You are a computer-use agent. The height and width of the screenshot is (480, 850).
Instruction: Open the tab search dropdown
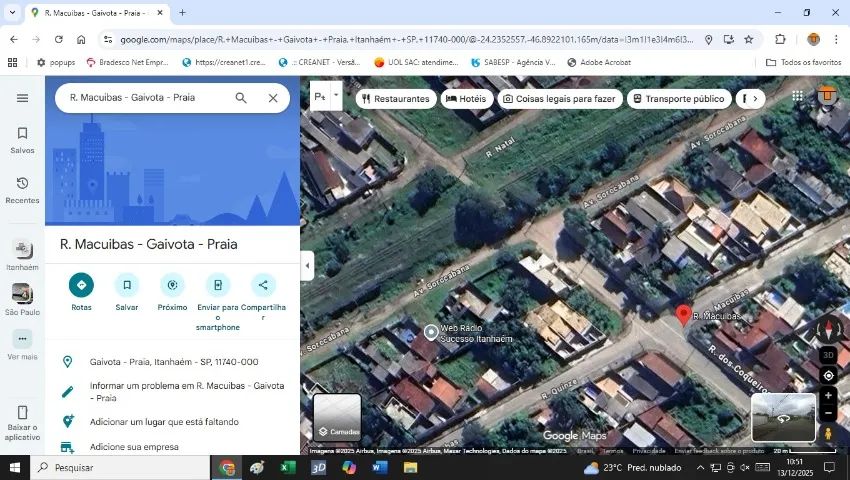12,12
